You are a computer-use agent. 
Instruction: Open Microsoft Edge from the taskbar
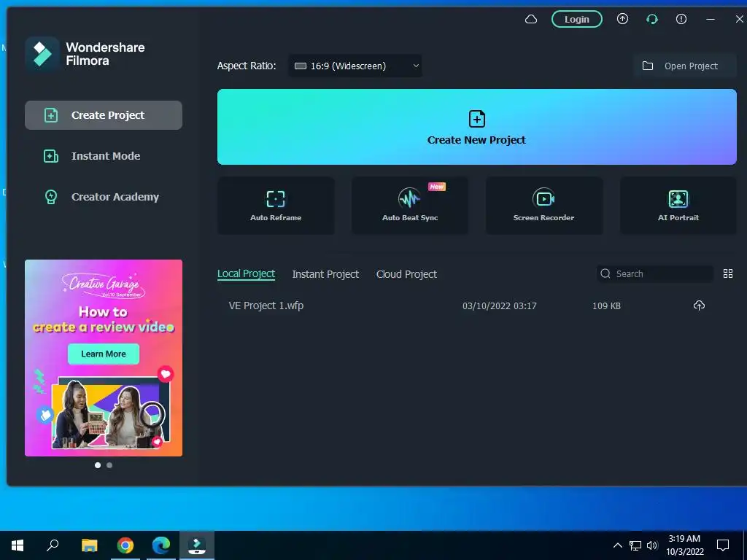tap(161, 545)
